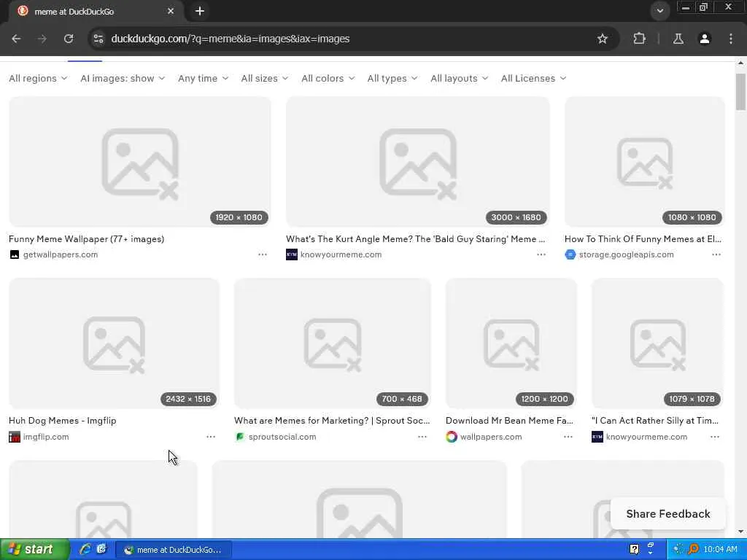
Task: Open the Chrome three-dot menu
Action: (731, 39)
